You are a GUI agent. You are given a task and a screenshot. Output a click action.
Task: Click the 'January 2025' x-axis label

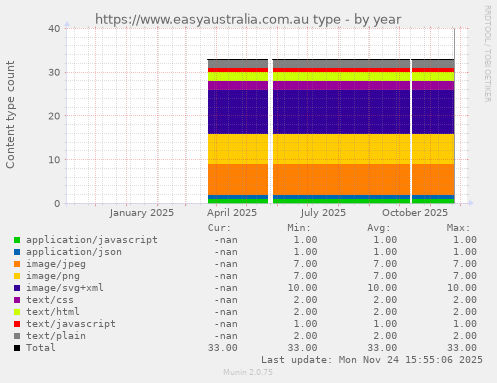[142, 213]
